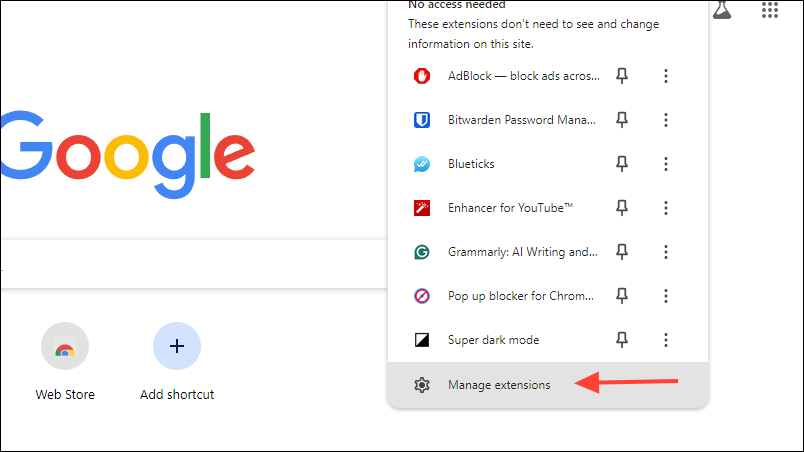Open the Google apps grid icon
Image resolution: width=804 pixels, height=452 pixels.
pyautogui.click(x=770, y=10)
